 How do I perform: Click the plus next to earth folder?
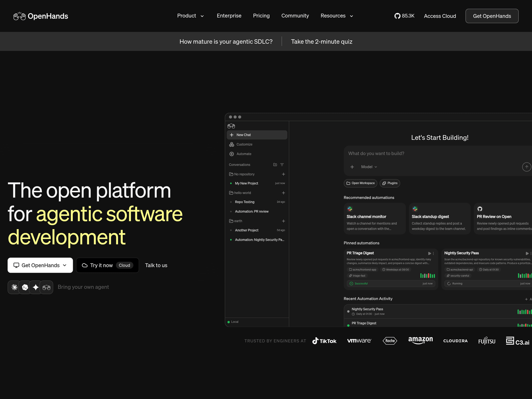pyautogui.click(x=284, y=221)
